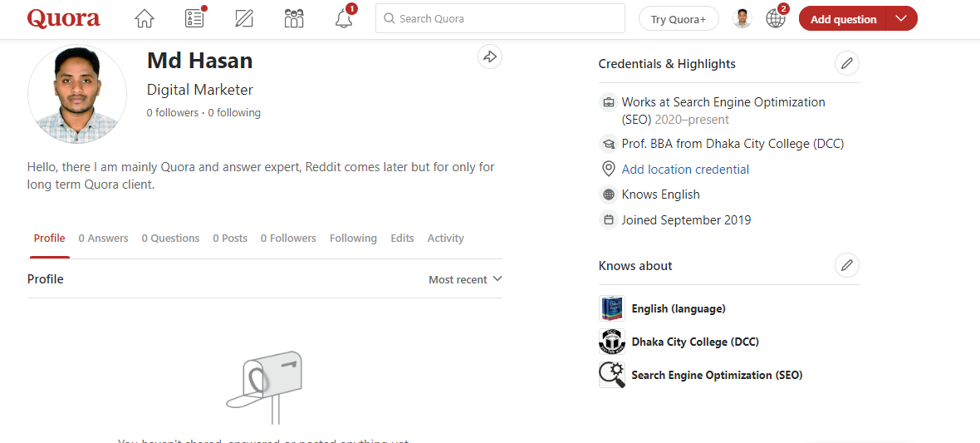Switch to the 0 Followers tab
The image size is (980, 443).
289,239
